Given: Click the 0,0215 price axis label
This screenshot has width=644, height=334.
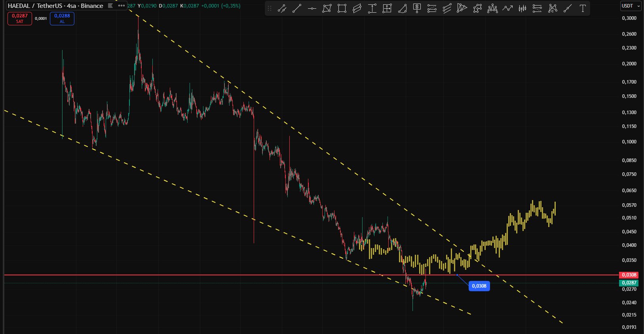Looking at the screenshot, I should [x=629, y=315].
